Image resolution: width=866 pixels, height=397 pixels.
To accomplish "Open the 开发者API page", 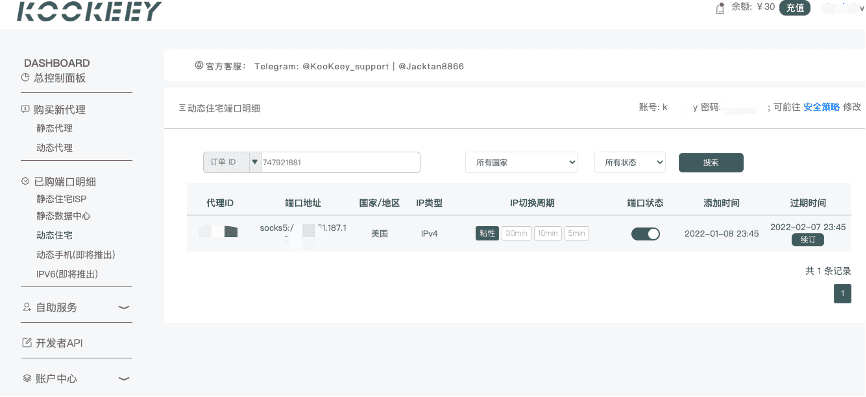I will pyautogui.click(x=59, y=343).
